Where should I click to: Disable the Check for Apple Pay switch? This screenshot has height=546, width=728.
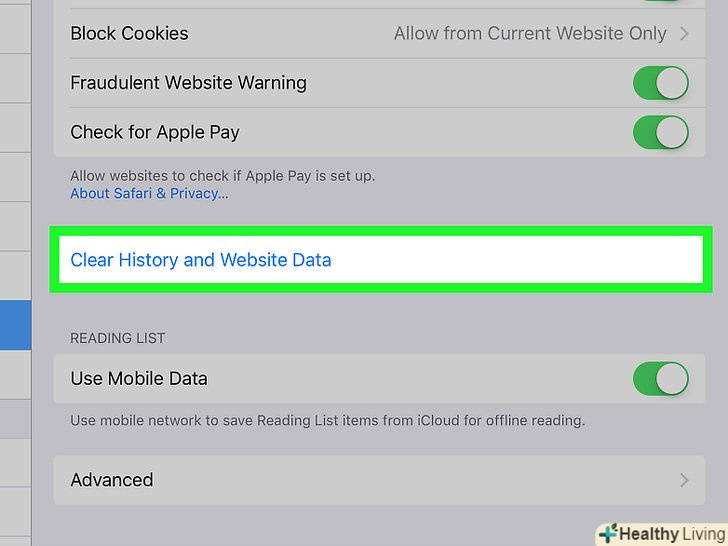pos(660,132)
